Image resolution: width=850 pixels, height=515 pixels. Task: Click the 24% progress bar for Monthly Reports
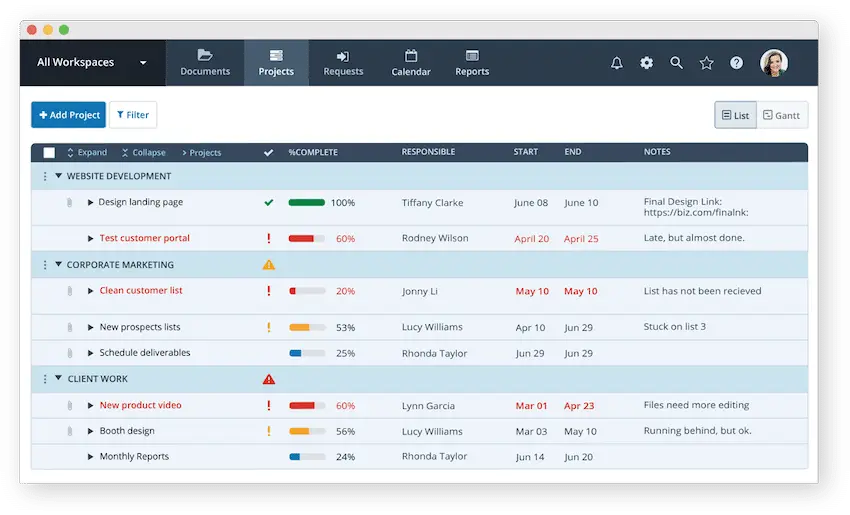[307, 457]
